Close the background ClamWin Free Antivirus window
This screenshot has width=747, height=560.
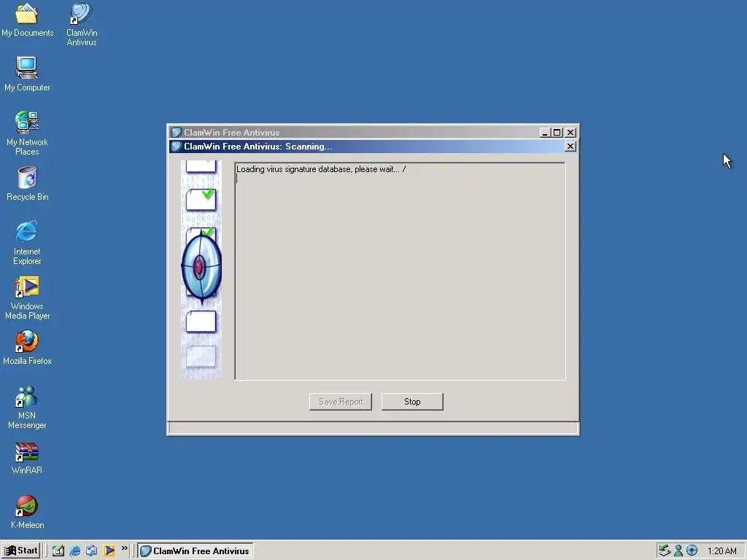pos(570,133)
